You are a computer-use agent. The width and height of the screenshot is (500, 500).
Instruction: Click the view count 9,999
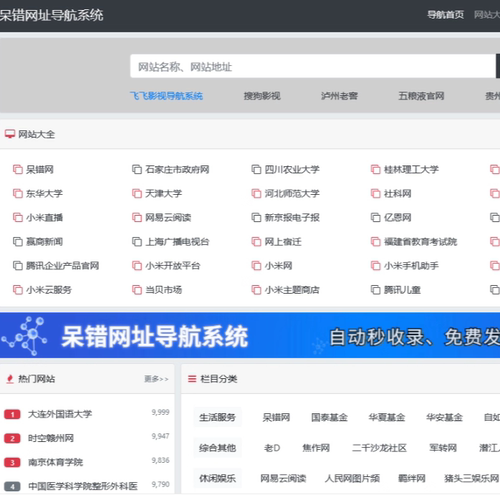[x=160, y=412]
